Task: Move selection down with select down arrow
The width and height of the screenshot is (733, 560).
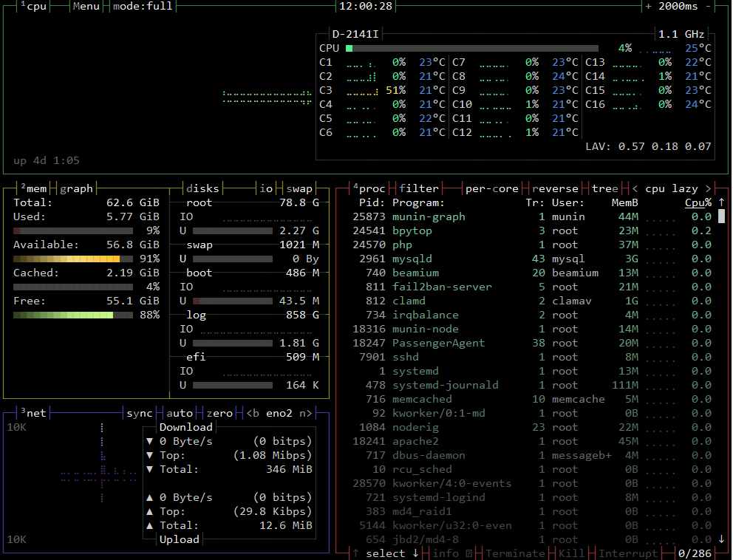Action: click(x=415, y=553)
